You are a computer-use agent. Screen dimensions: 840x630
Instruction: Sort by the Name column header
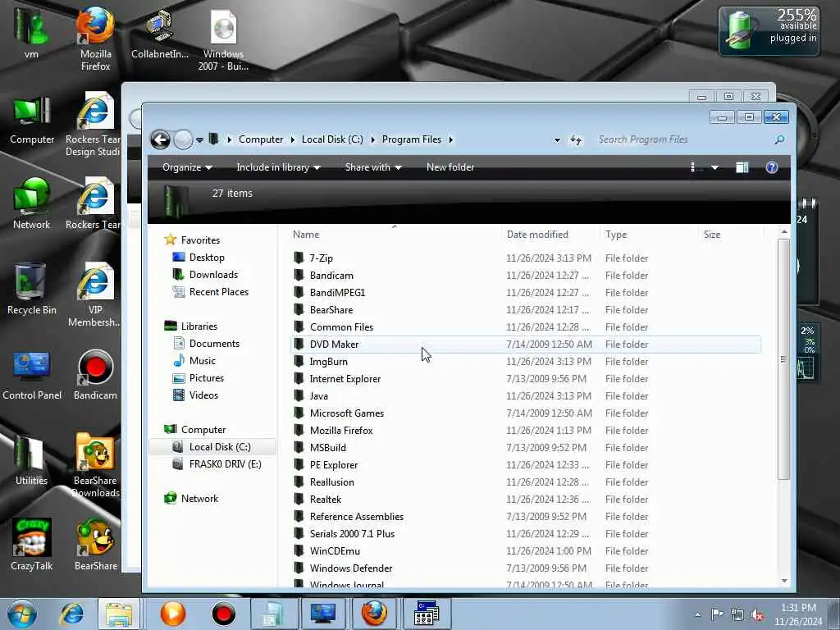coord(395,234)
